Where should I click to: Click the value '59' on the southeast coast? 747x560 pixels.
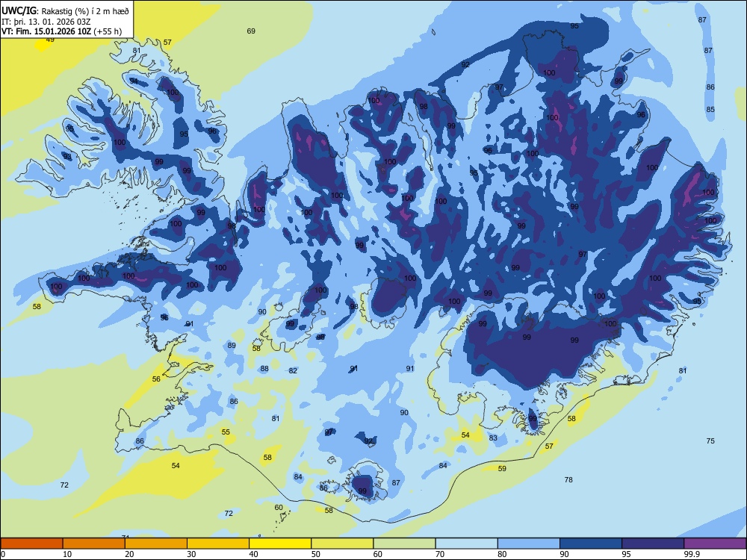coord(502,469)
